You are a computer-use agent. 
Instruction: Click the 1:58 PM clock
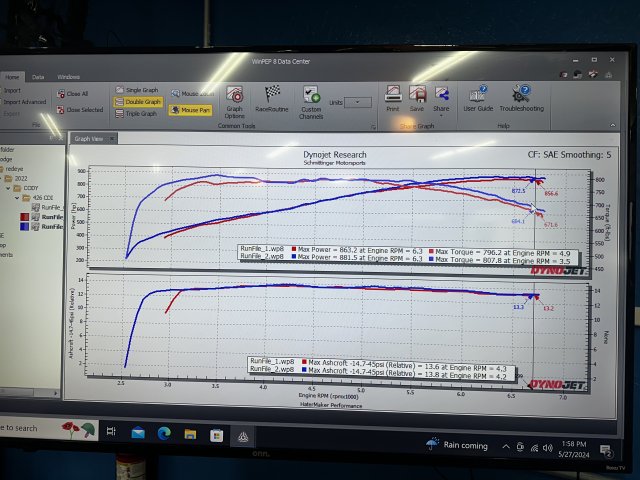click(574, 444)
